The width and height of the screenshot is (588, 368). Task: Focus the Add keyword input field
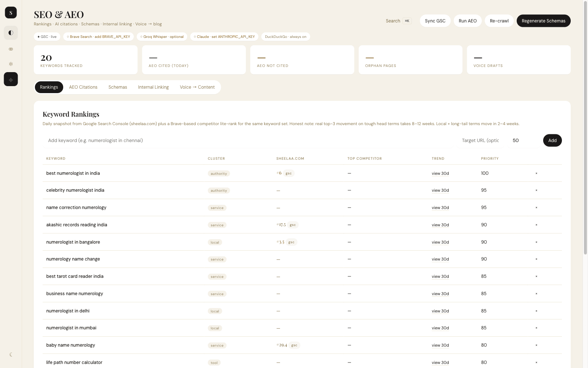248,141
